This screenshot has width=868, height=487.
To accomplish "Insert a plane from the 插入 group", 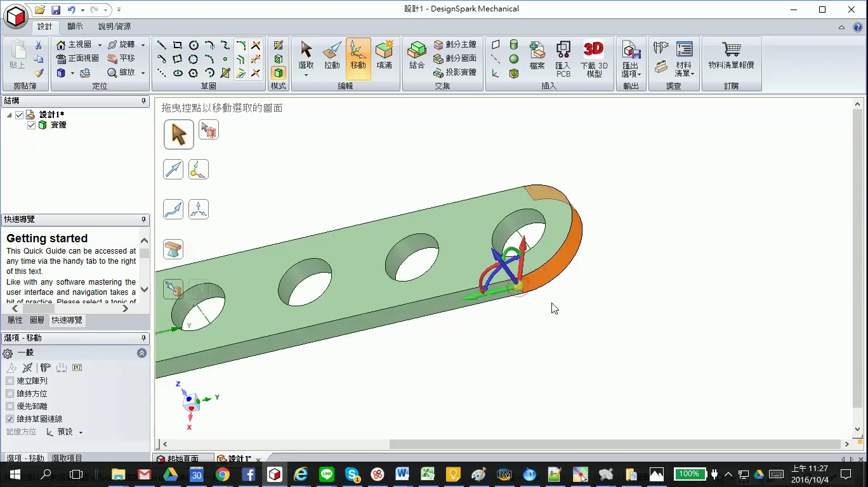I will [496, 45].
